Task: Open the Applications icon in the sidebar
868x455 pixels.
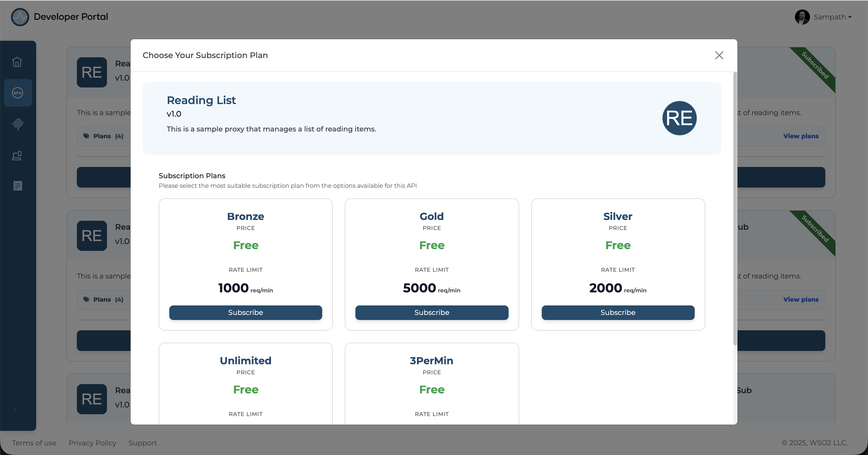Action: coord(17,156)
